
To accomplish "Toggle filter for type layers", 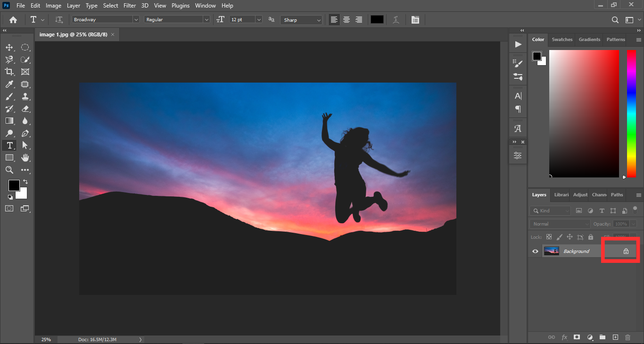I will coord(602,210).
